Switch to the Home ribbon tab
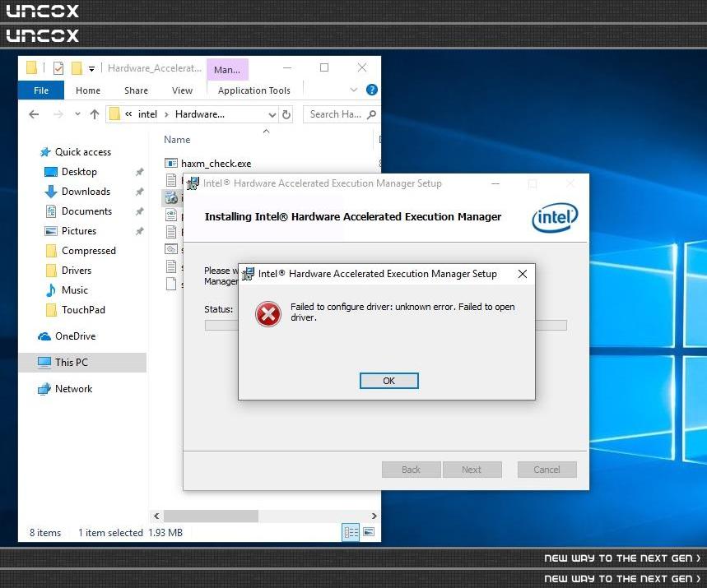 88,90
